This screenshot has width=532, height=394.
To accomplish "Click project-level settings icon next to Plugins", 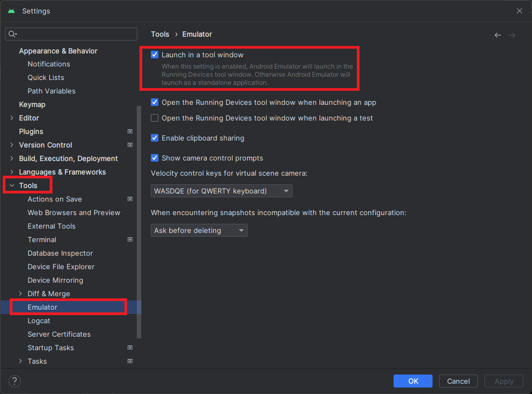I will pyautogui.click(x=130, y=131).
